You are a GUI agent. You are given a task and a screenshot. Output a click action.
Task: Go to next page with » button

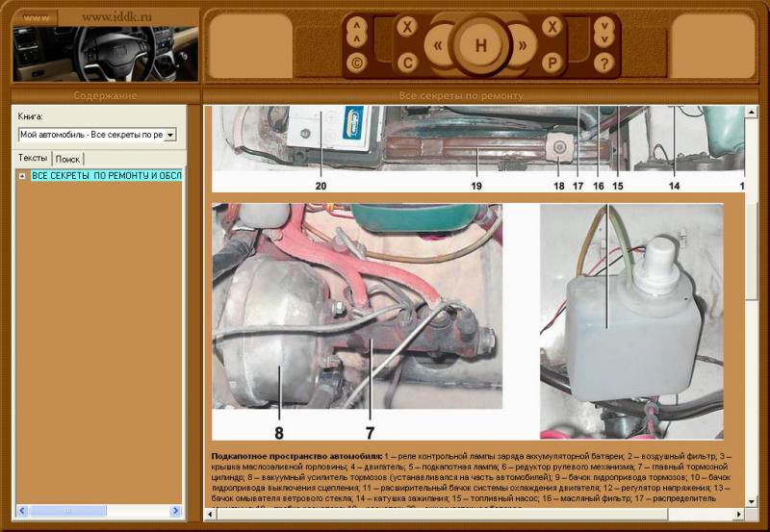click(x=523, y=45)
